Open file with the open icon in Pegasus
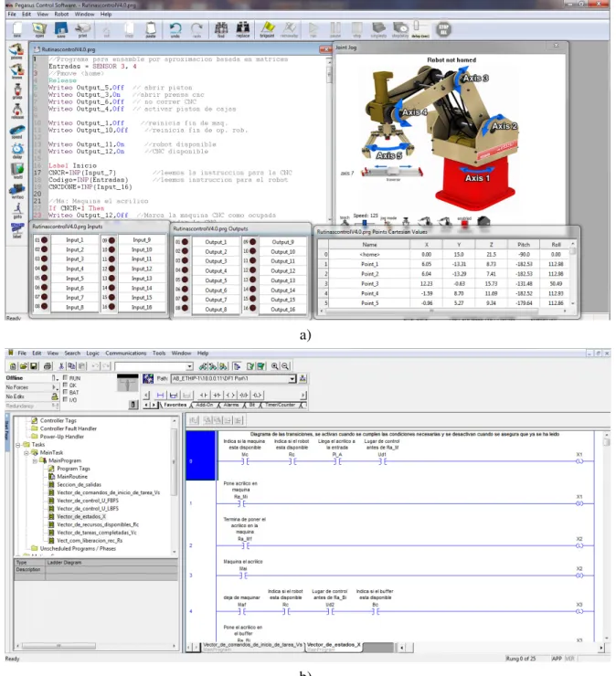The height and width of the screenshot is (676, 616). coord(39,29)
